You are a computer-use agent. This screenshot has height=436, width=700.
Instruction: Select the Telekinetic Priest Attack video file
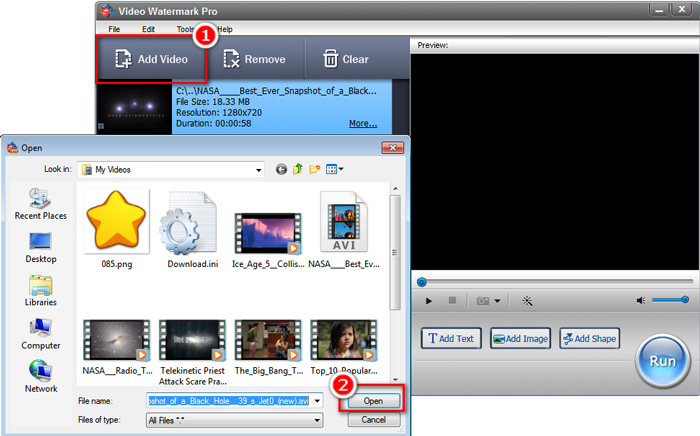point(192,352)
